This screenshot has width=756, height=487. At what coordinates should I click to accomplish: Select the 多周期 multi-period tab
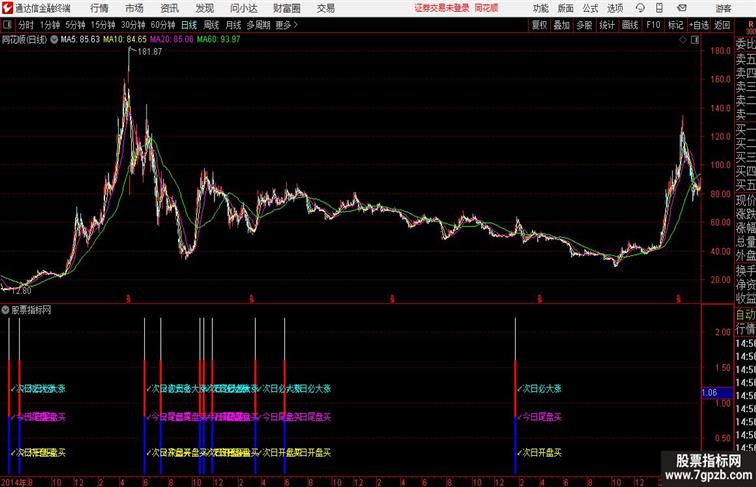pos(258,25)
